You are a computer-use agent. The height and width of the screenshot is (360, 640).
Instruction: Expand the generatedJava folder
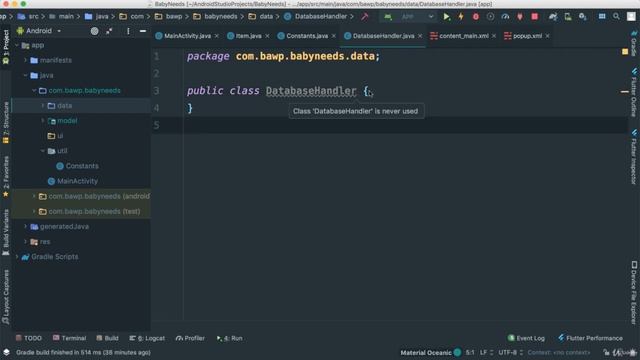25,227
